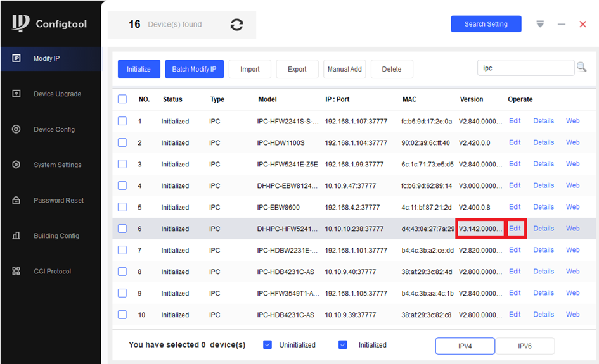Click Edit link for DH-IPC-HFW5241 row
599x364 pixels.
(x=515, y=229)
